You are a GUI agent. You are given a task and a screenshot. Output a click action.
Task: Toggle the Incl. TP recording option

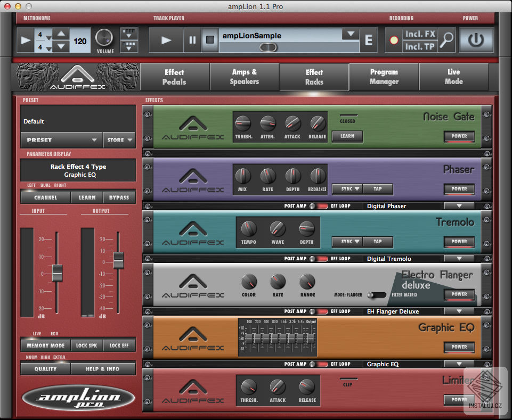[x=420, y=47]
